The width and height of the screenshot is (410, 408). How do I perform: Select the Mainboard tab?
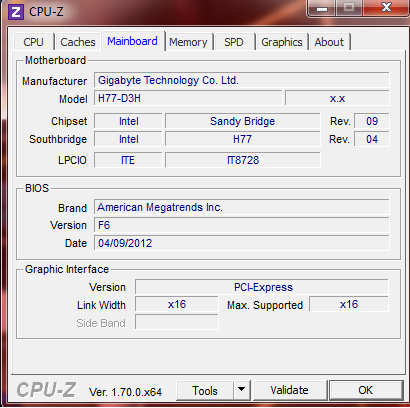click(132, 41)
